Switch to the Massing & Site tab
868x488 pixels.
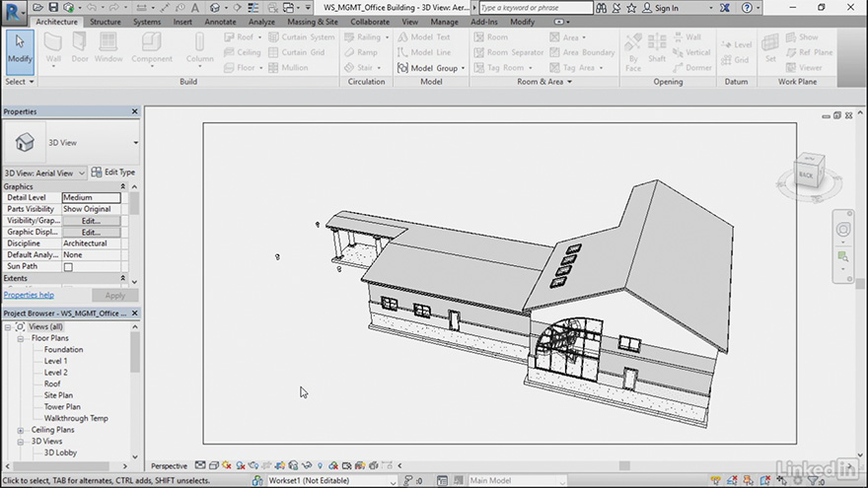[313, 22]
